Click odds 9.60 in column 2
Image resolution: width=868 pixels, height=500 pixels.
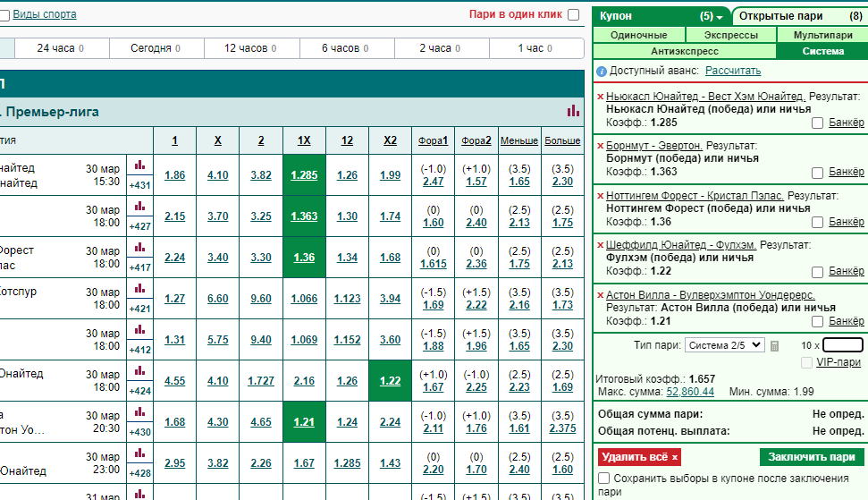261,299
